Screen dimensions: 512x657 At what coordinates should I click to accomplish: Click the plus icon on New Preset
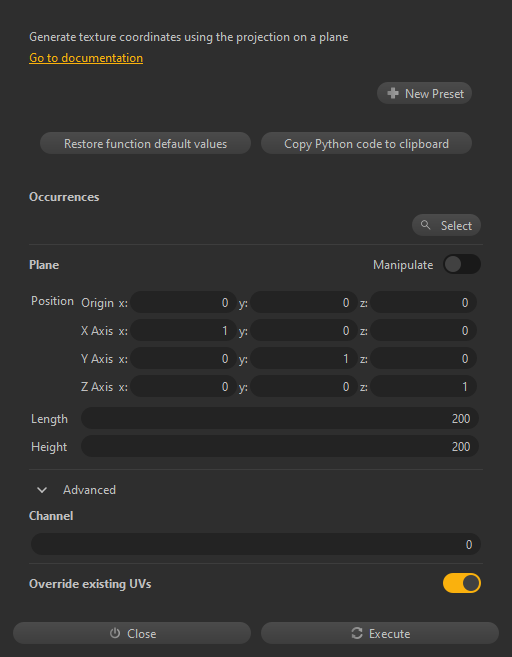pyautogui.click(x=393, y=93)
